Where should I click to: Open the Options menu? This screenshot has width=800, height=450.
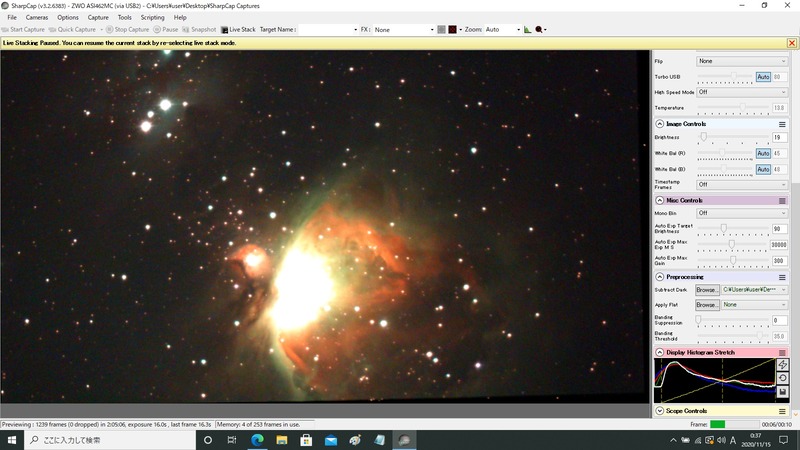point(68,17)
